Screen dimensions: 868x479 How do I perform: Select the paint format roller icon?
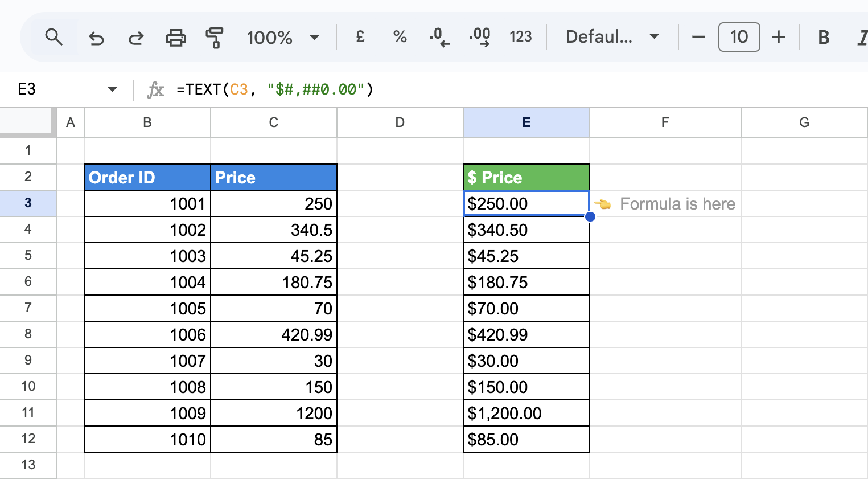click(214, 38)
